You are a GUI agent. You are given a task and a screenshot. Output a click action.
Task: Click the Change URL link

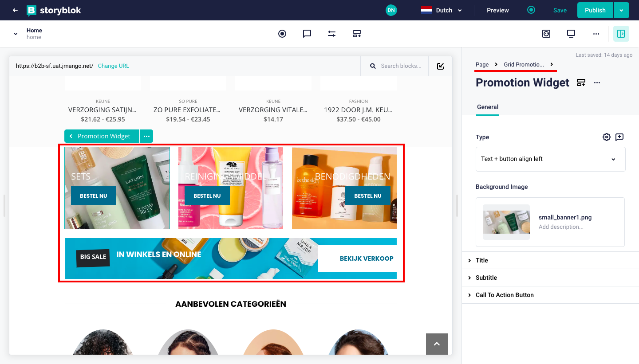click(114, 66)
